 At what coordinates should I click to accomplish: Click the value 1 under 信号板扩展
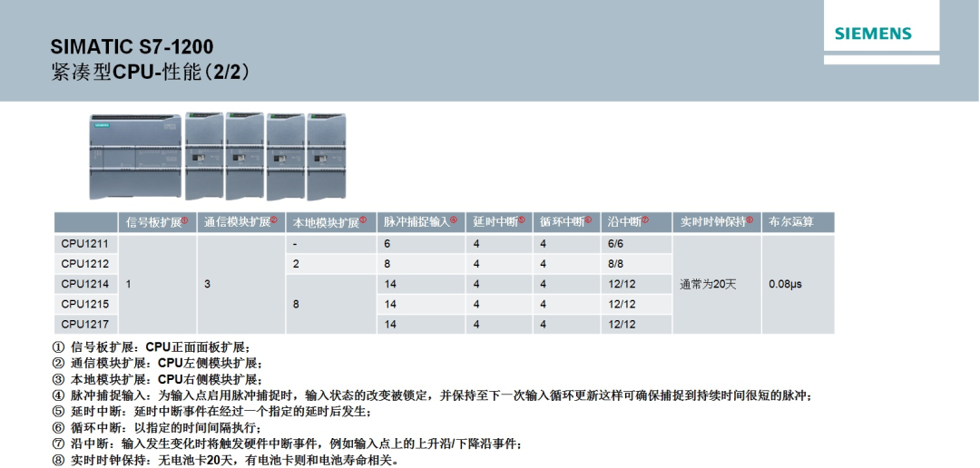pos(129,284)
